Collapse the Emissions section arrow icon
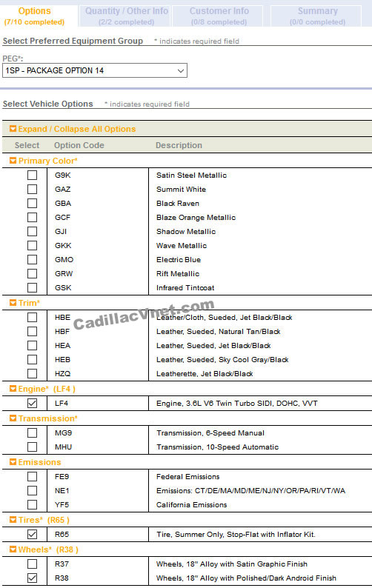 pos(13,462)
